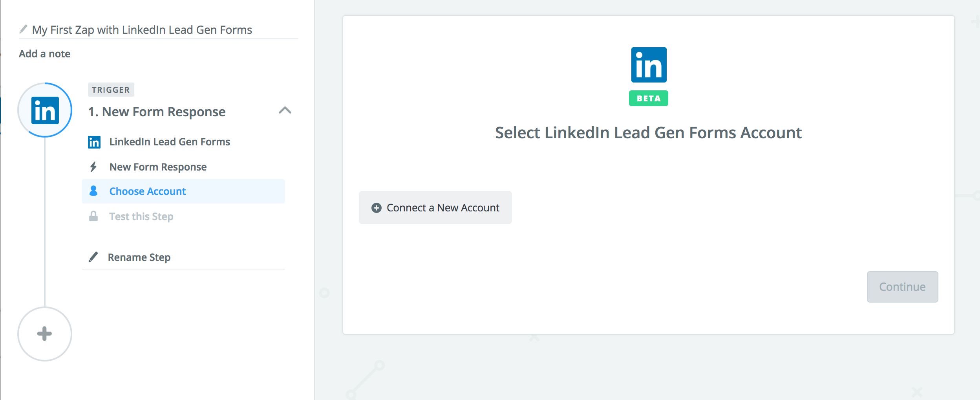Click Add a note link
This screenshot has height=400, width=980.
[x=45, y=54]
